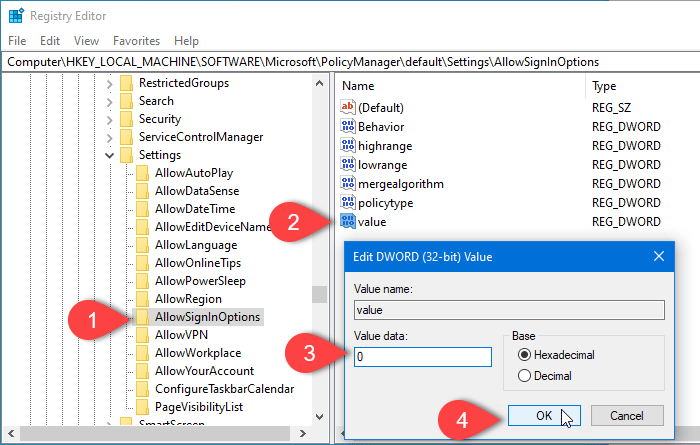
Task: Click the horizontal scroll right arrow
Action: click(302, 433)
